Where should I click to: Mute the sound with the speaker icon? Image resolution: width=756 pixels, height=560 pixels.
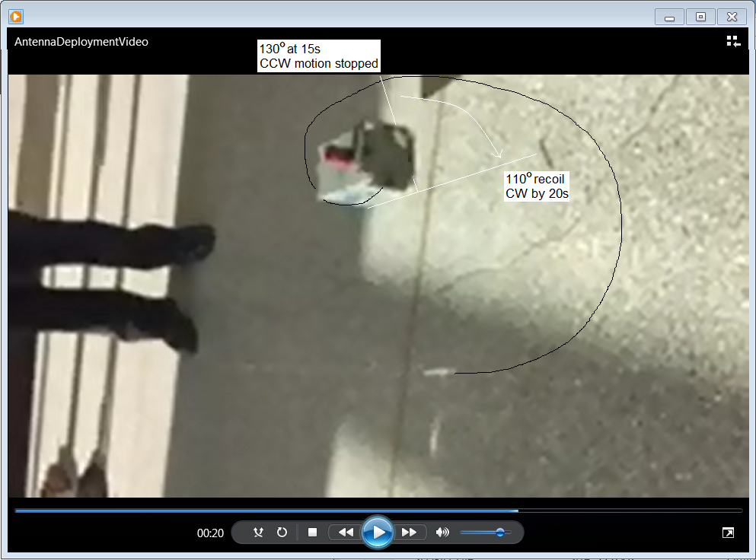click(442, 533)
